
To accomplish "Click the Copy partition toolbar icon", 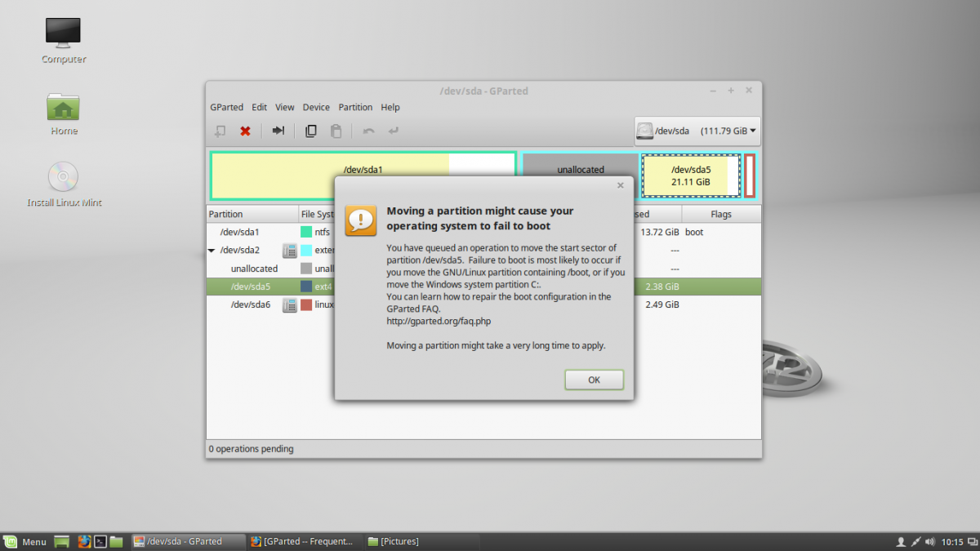I will (311, 131).
